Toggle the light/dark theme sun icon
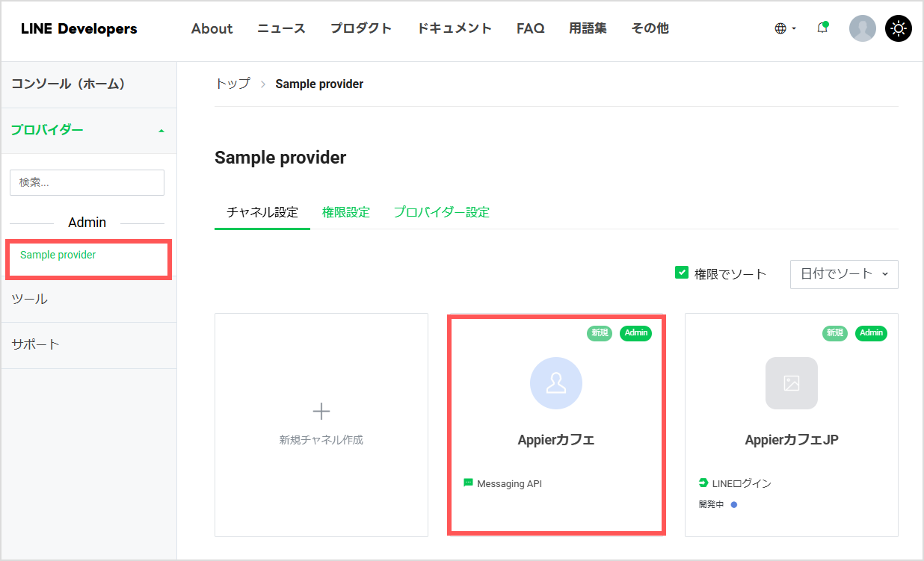 pyautogui.click(x=899, y=28)
